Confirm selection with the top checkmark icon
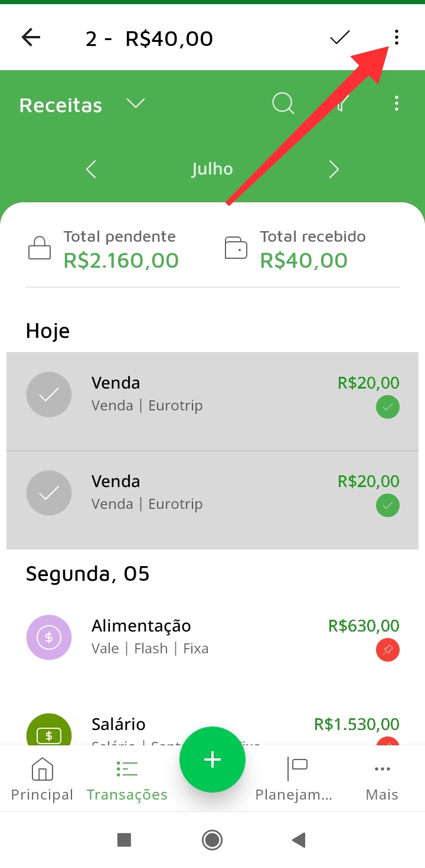Viewport: 425px width, 868px height. coord(339,38)
